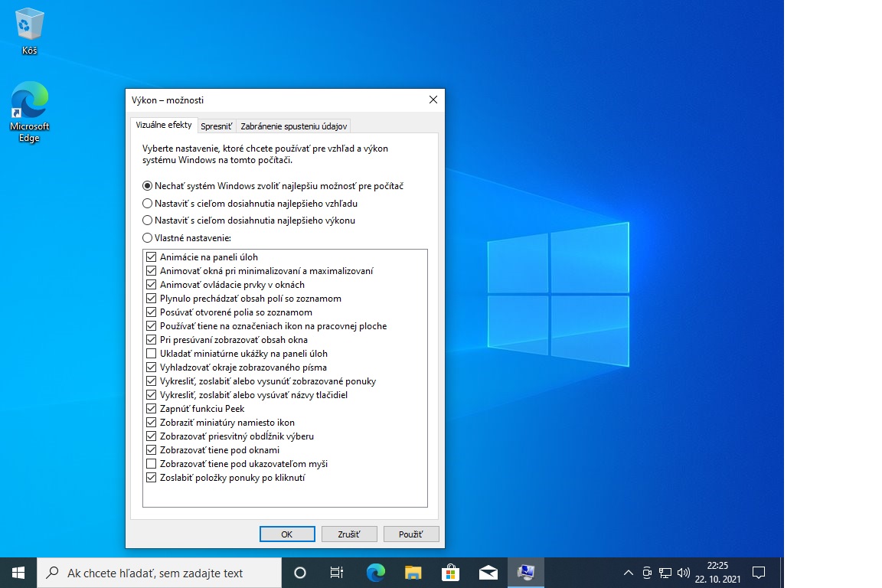
Task: Show hidden system tray icons chevron
Action: coord(629,573)
